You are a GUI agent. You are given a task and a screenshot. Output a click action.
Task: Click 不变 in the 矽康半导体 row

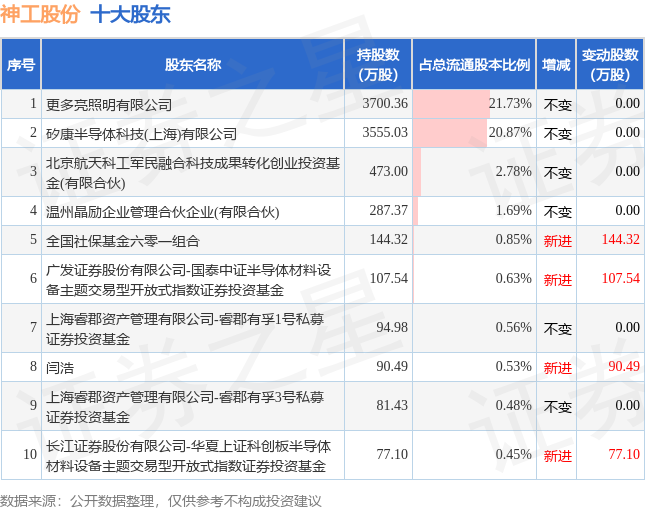558,134
